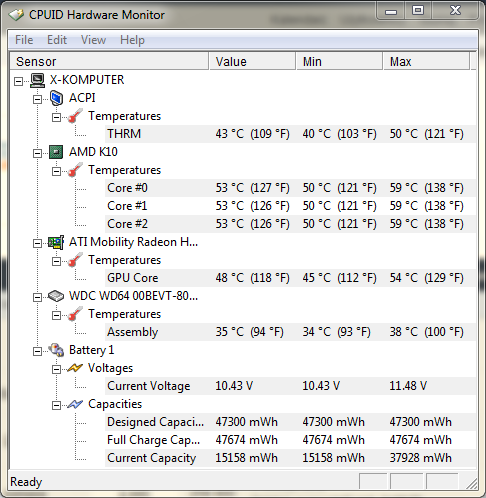This screenshot has width=486, height=498.
Task: Click the Value column header
Action: [x=252, y=61]
